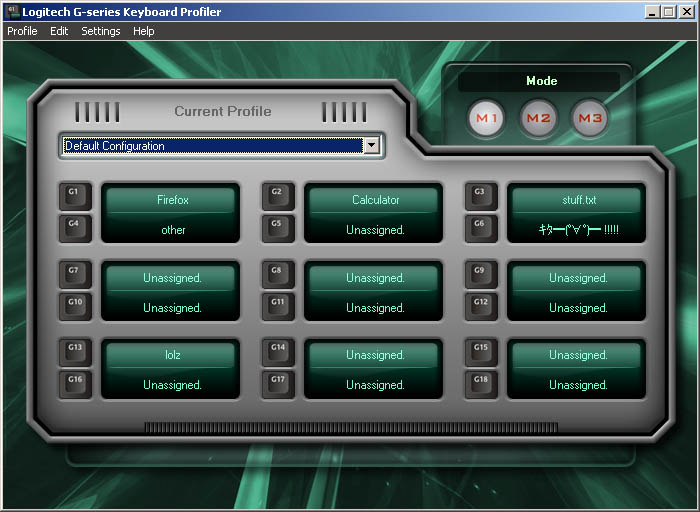
Task: Click the Unassigned slot for G18
Action: (576, 383)
